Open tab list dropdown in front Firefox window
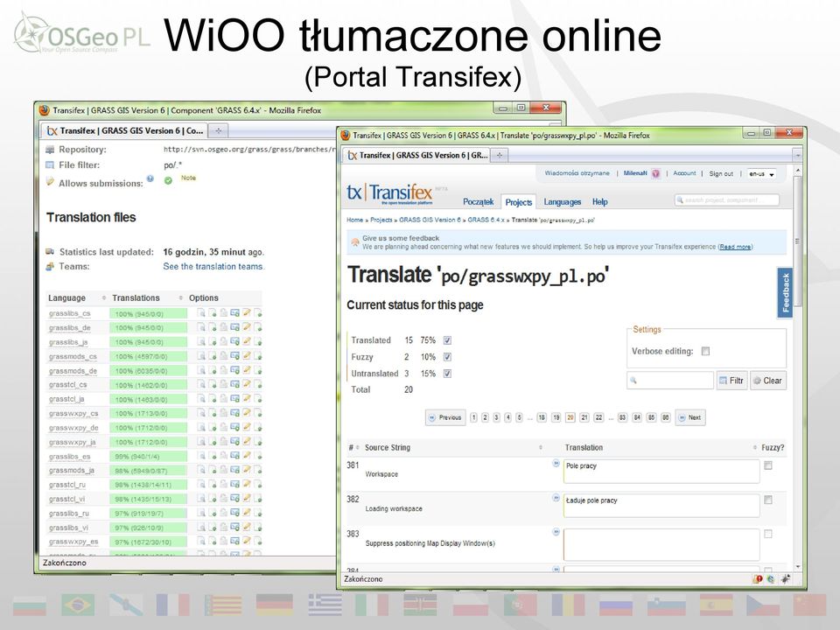Viewport: 840px width, 630px height. pos(798,156)
